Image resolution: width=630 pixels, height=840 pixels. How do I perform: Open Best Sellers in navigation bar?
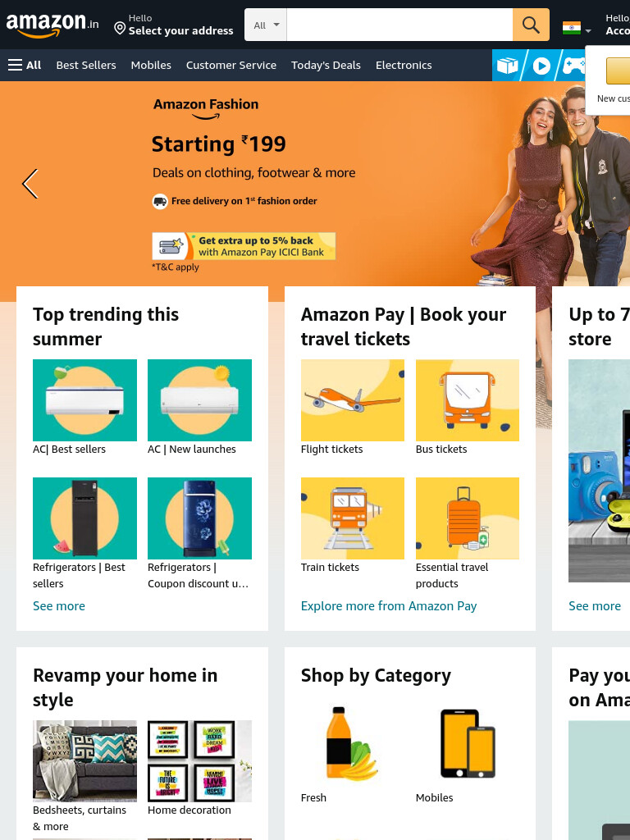tap(86, 65)
